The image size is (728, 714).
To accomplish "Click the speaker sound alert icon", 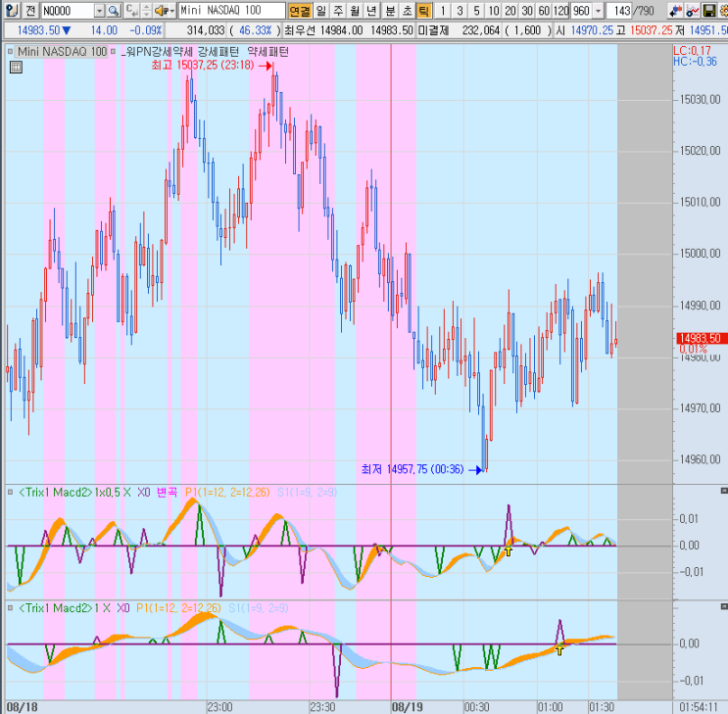I will pos(159,10).
